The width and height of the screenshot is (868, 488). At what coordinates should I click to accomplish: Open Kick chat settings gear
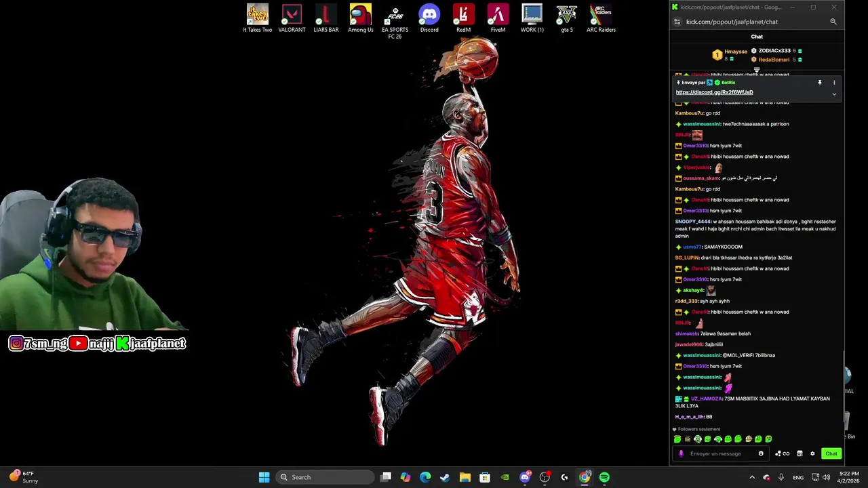(x=812, y=453)
